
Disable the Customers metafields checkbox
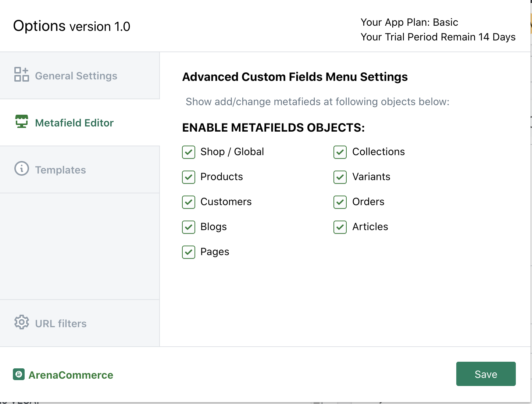[189, 202]
